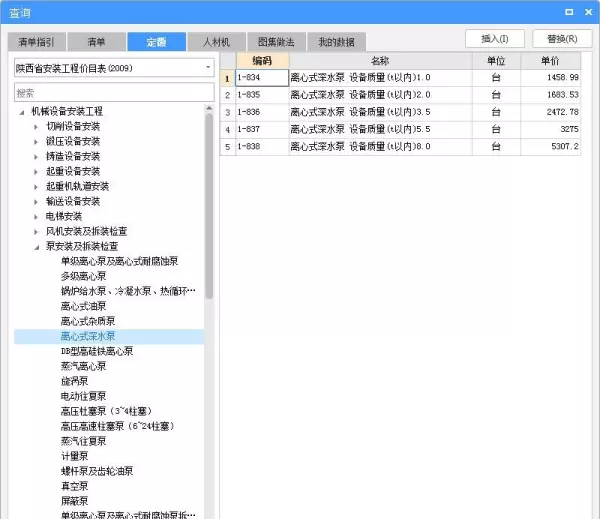Select 锅炉给水泵、冷凝水泵 tree item
Viewport: 600px width, 519px height.
pyautogui.click(x=128, y=291)
